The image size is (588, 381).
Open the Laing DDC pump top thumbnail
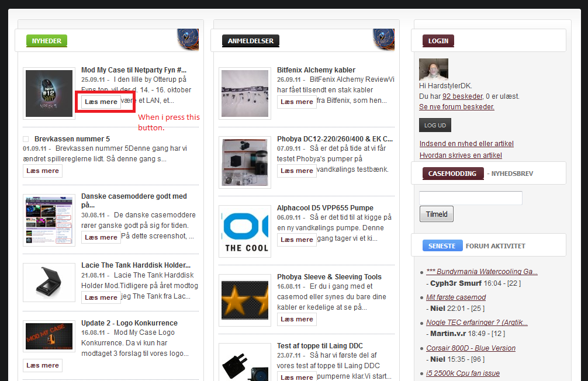245,362
